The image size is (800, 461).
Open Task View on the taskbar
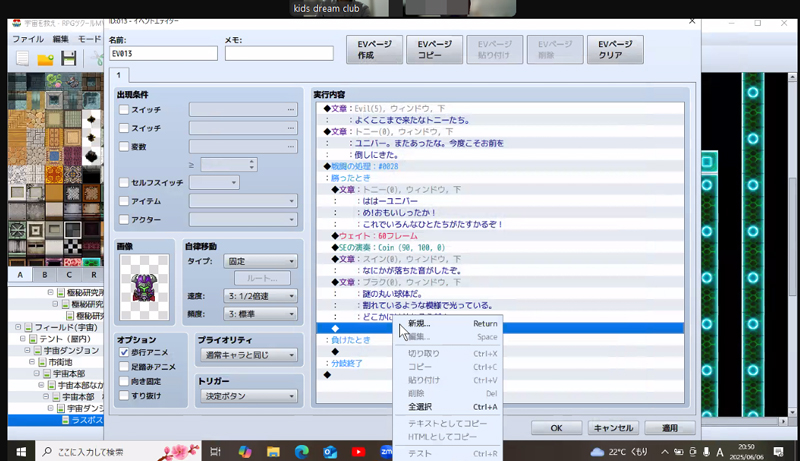click(215, 452)
